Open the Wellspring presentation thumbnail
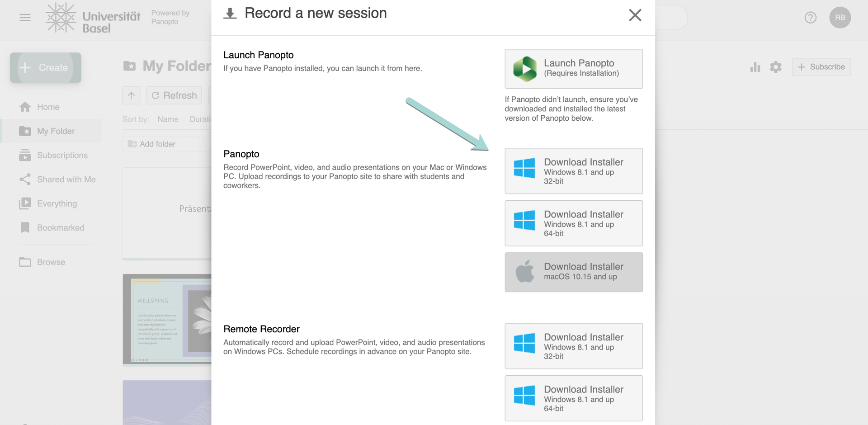This screenshot has height=425, width=868. [x=167, y=319]
